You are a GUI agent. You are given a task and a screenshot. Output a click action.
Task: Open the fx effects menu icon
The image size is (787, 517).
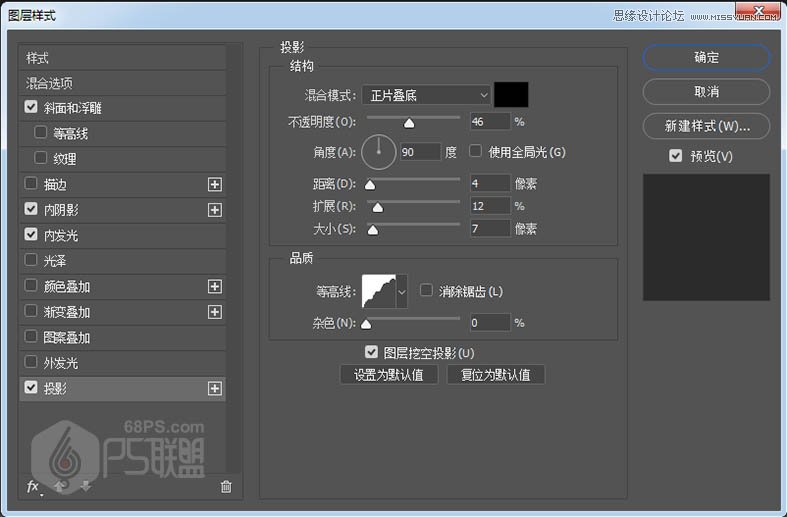[33, 487]
